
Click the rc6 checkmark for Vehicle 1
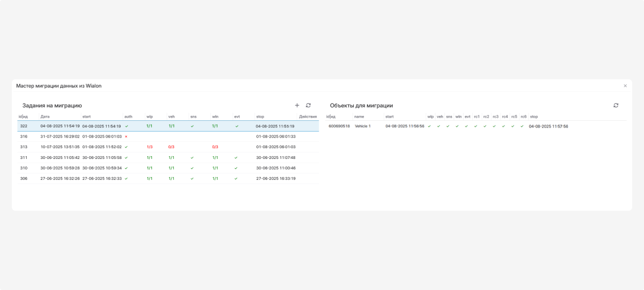tap(522, 126)
